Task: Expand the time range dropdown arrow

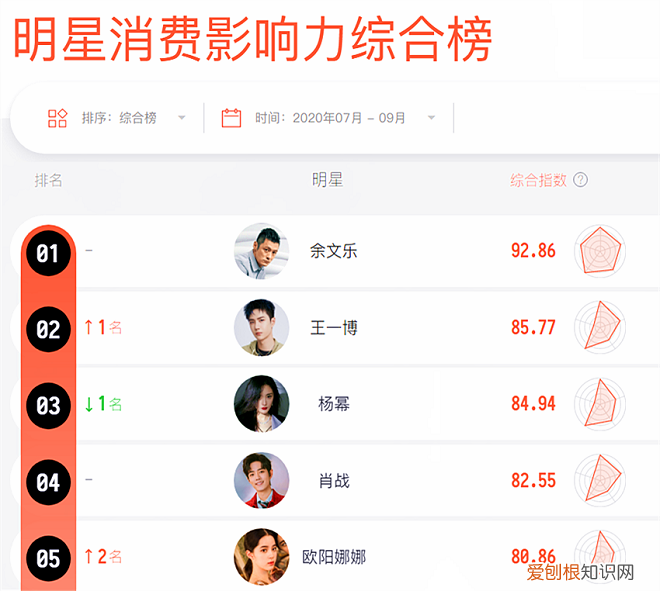Action: 431,118
